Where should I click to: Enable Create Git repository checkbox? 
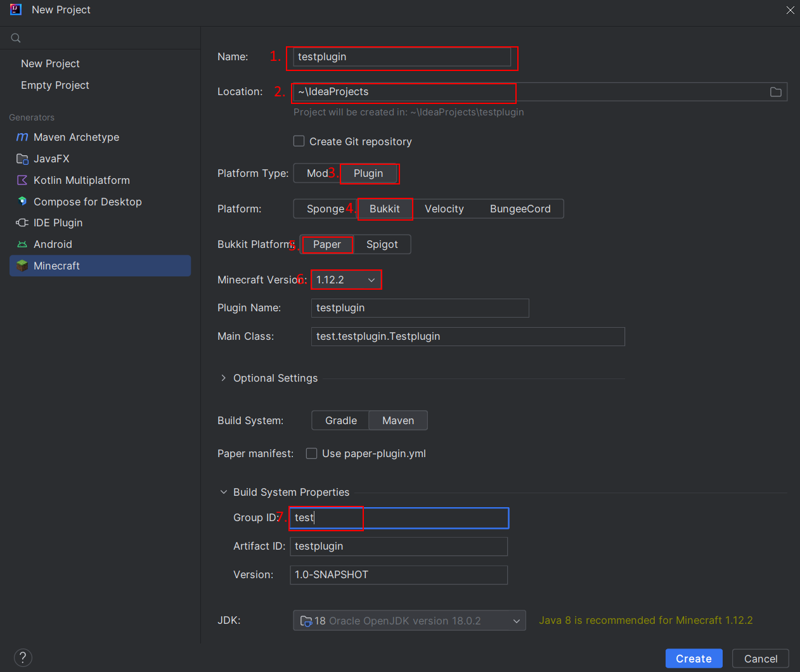[299, 141]
